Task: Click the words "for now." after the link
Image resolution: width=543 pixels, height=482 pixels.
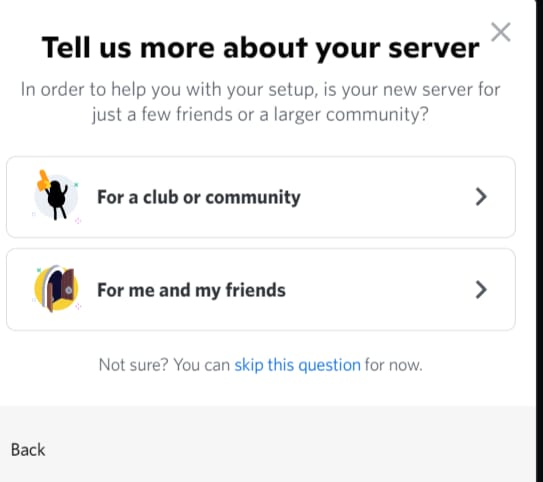Action: 393,365
